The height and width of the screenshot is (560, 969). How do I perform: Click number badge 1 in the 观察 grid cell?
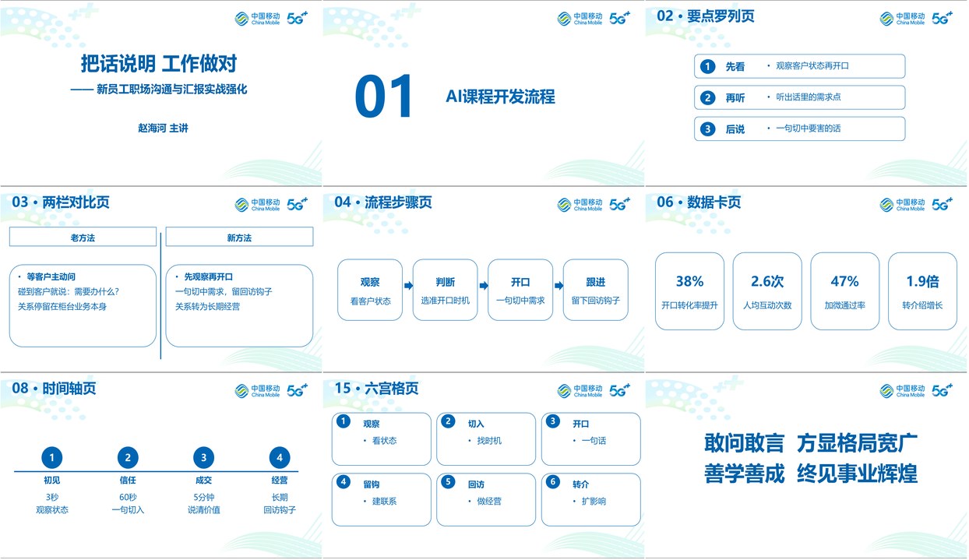pyautogui.click(x=342, y=421)
